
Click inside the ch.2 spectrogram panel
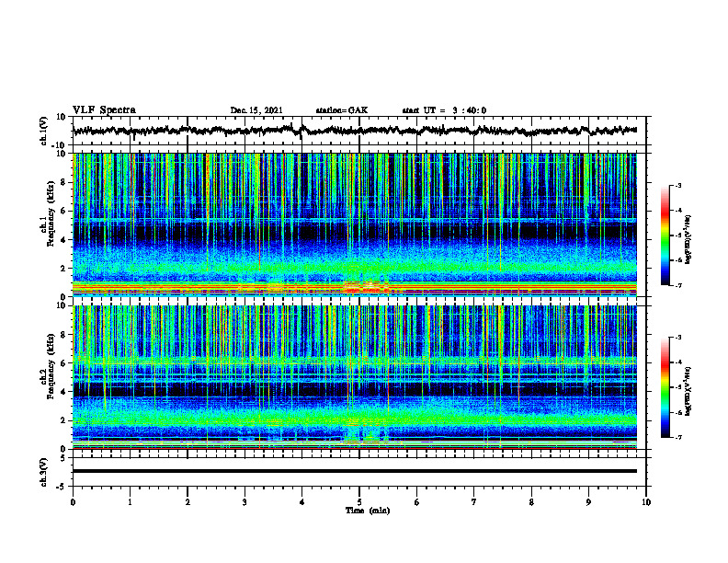(355, 377)
